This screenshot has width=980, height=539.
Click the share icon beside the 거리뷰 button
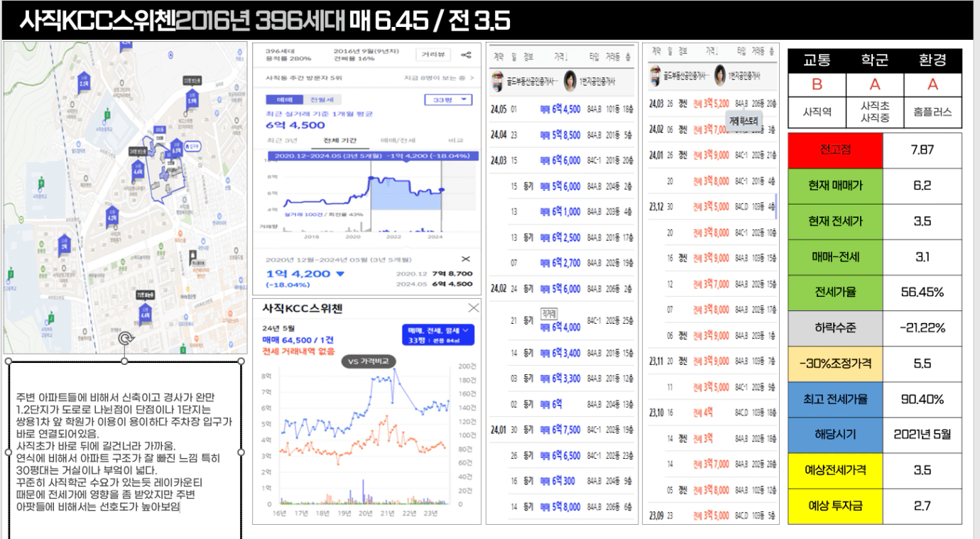tap(466, 55)
